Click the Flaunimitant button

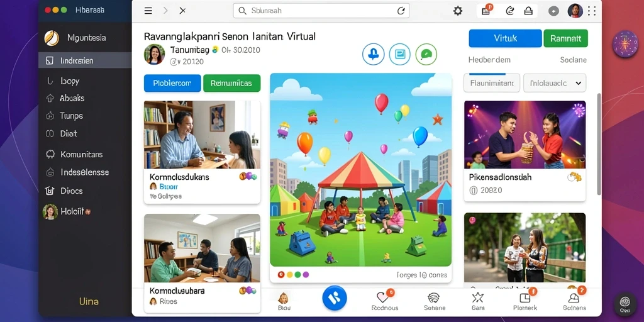tap(492, 83)
